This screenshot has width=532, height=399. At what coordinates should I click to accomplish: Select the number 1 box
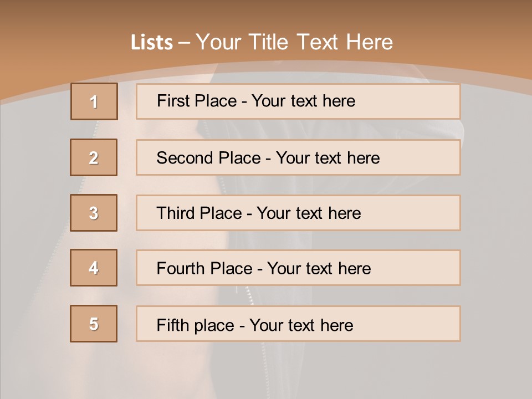94,101
